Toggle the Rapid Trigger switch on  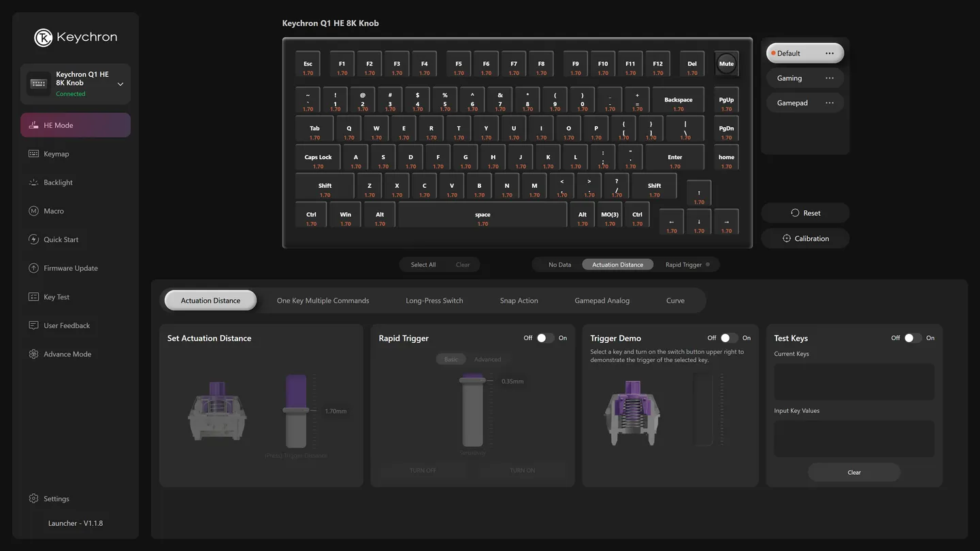pos(545,338)
